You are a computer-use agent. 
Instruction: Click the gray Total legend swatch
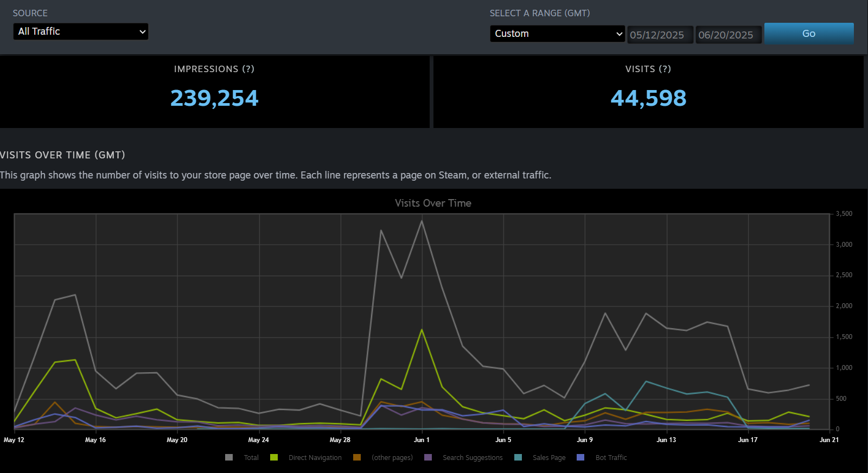[x=229, y=457]
